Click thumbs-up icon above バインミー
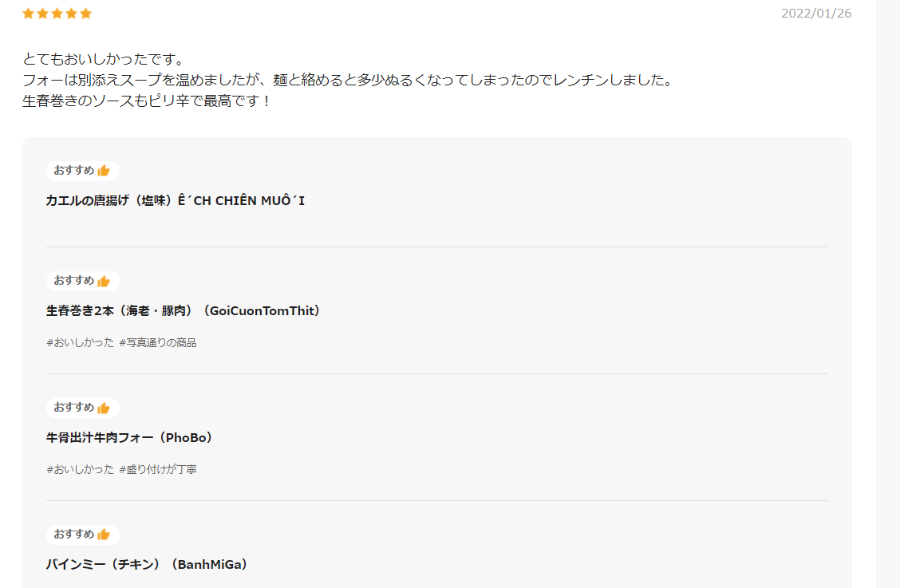The height and width of the screenshot is (588, 900). (104, 535)
